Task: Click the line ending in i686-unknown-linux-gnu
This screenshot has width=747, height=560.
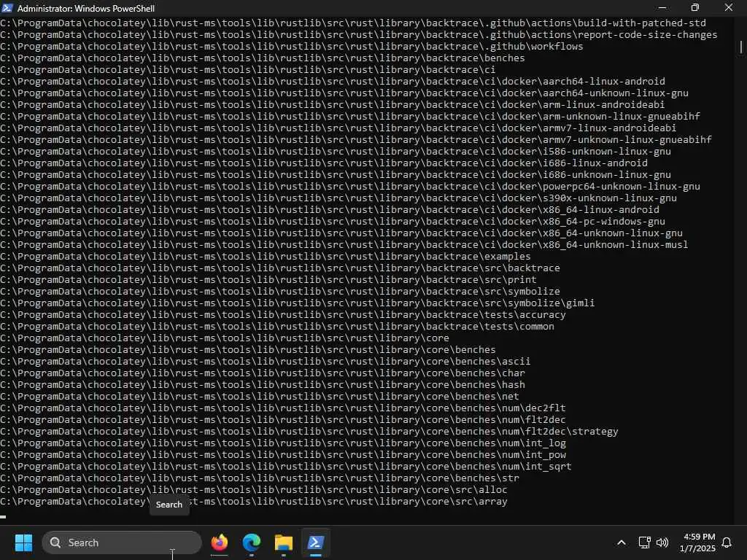Action: (x=336, y=175)
